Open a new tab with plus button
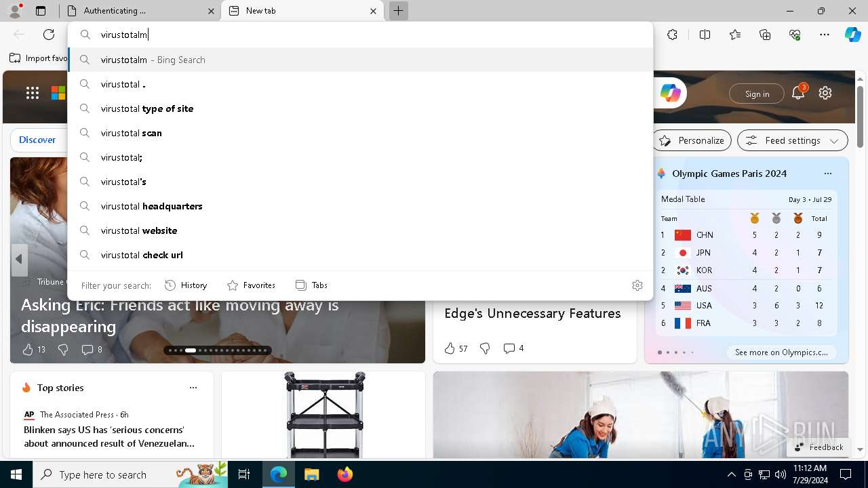Screen dimensions: 868x488 coord(399,11)
